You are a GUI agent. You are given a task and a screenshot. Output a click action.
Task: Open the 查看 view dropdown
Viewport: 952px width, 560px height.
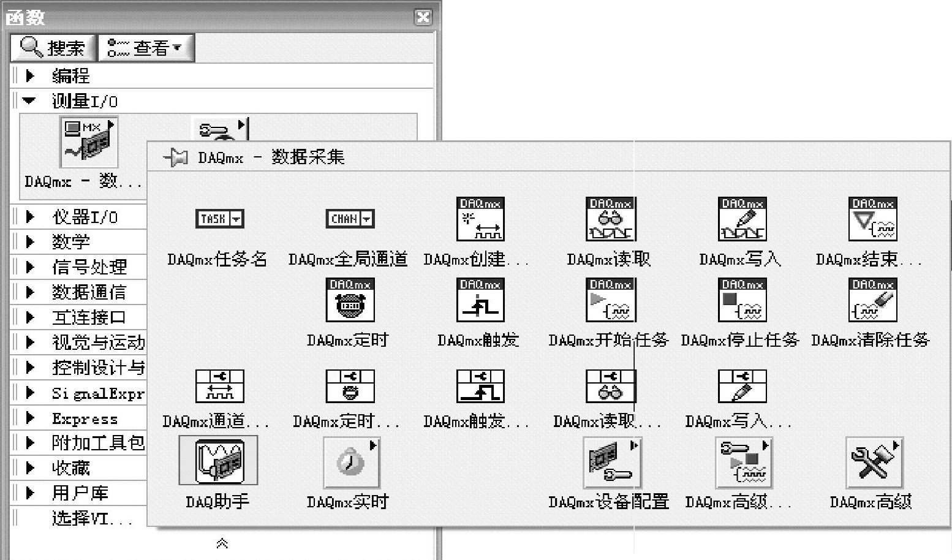146,48
